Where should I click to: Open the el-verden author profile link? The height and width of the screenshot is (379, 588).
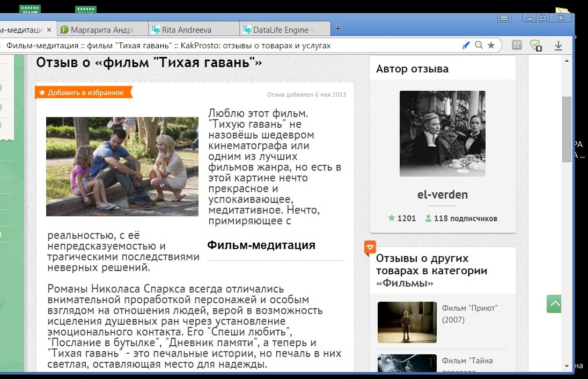pos(443,195)
